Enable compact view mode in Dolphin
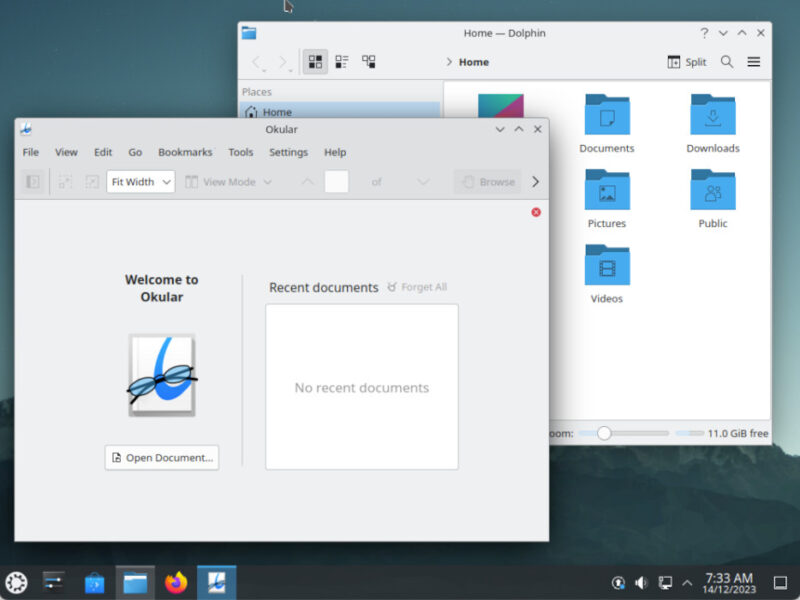The image size is (800, 600). coord(341,61)
